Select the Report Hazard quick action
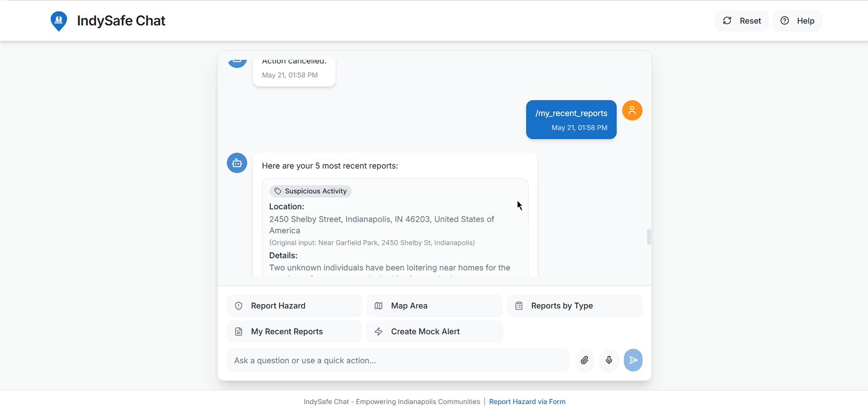Screen dimensions: 868x409 click(294, 306)
